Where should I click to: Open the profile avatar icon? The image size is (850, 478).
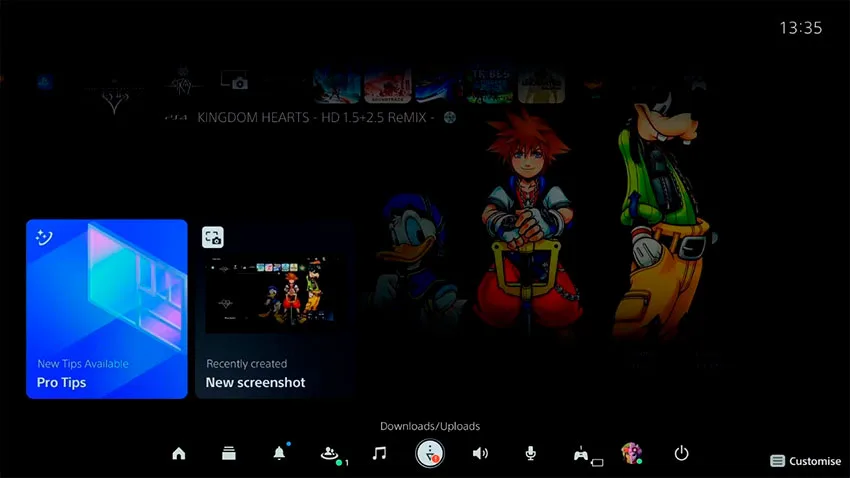coord(632,453)
